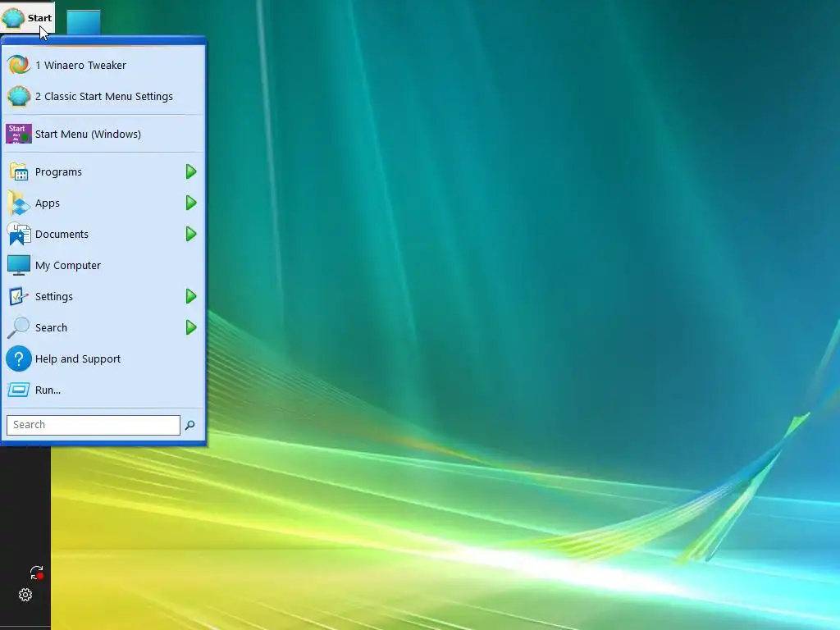The height and width of the screenshot is (630, 840).
Task: Open the gear settings icon in sidebar
Action: [x=25, y=595]
